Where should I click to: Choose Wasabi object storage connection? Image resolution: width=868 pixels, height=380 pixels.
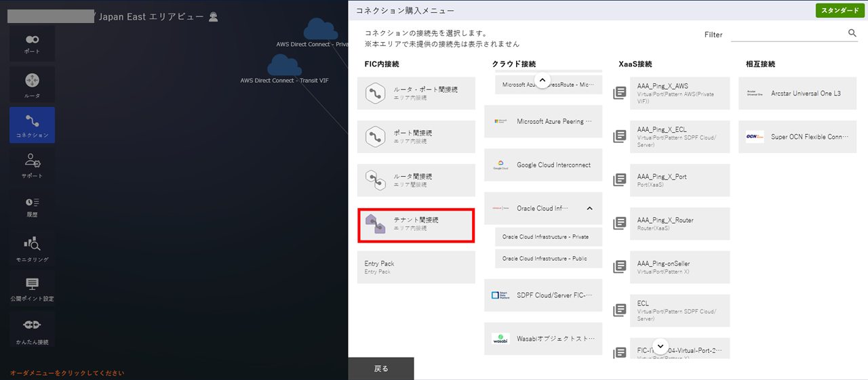pyautogui.click(x=543, y=339)
